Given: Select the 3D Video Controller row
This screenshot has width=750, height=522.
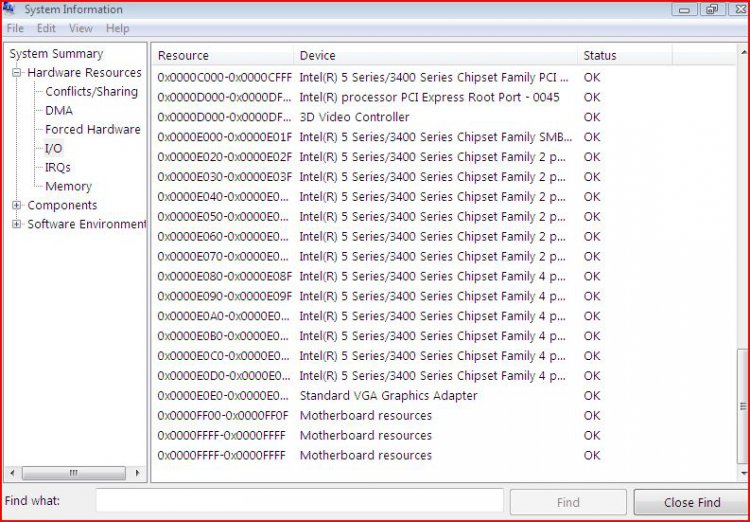Looking at the screenshot, I should 445,117.
